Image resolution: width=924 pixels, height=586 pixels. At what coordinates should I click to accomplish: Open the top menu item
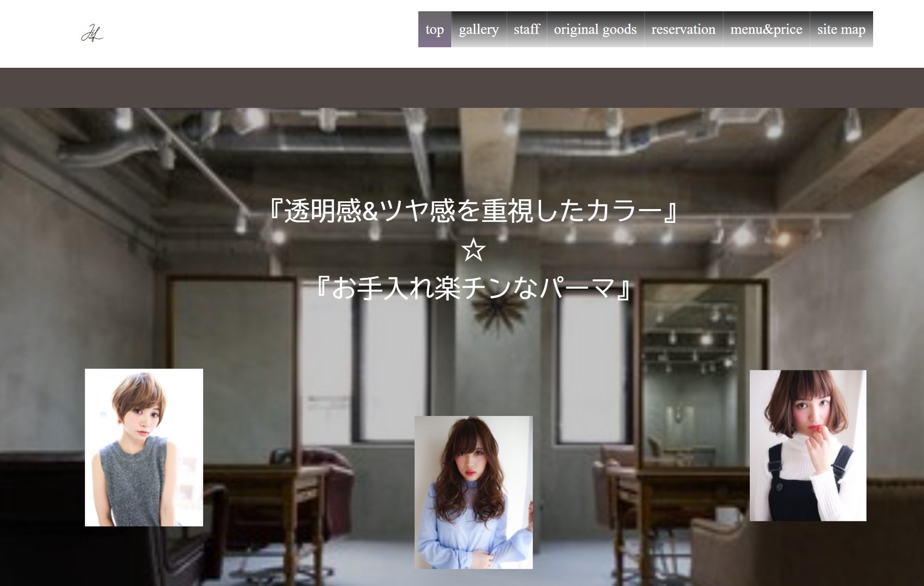(x=435, y=29)
